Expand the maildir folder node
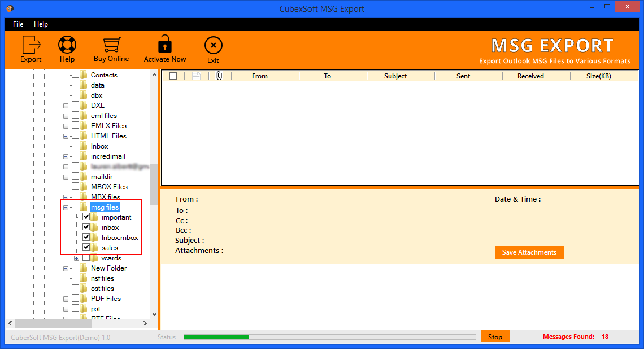The width and height of the screenshot is (644, 349). pos(66,177)
